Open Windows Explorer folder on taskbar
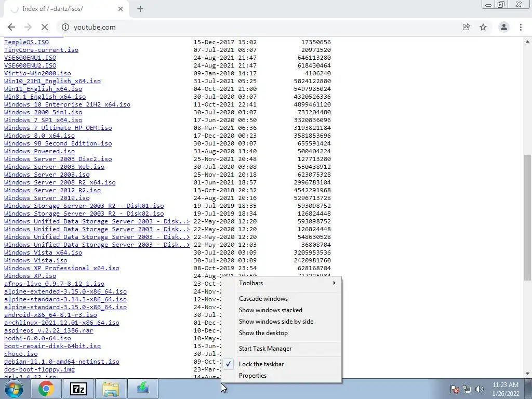Image resolution: width=532 pixels, height=399 pixels. 111,389
